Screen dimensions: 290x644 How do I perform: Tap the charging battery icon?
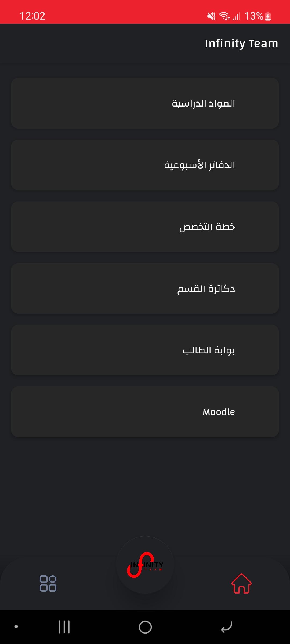[268, 16]
